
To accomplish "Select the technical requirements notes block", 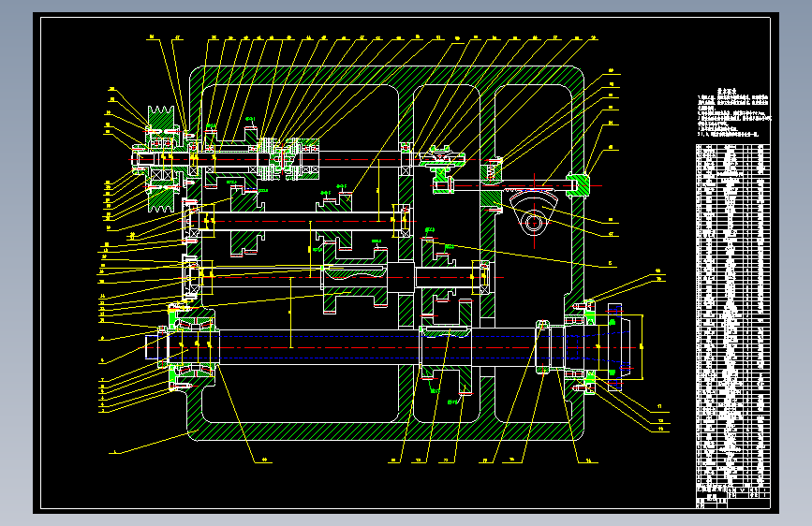I will (734, 112).
